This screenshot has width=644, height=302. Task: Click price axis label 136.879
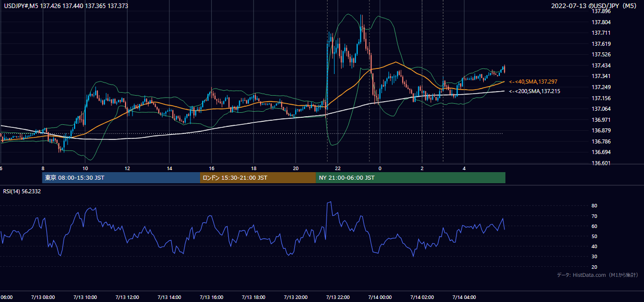click(601, 130)
